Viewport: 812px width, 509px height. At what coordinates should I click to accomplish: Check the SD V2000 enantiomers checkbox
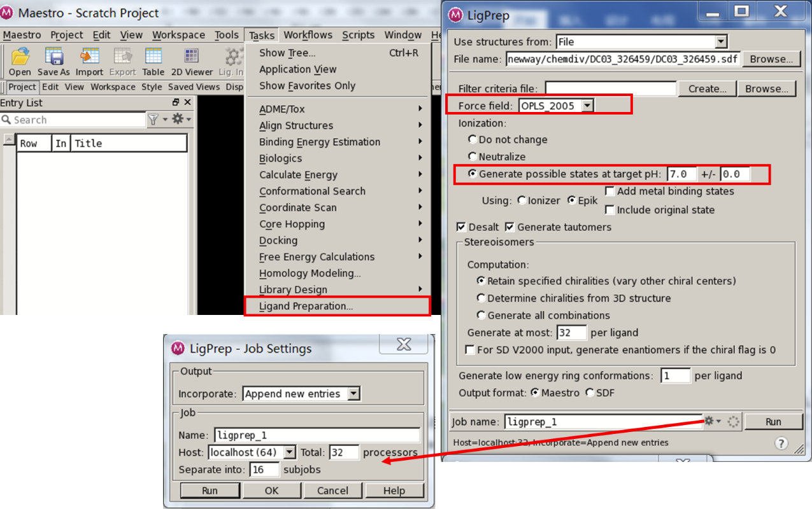point(470,349)
